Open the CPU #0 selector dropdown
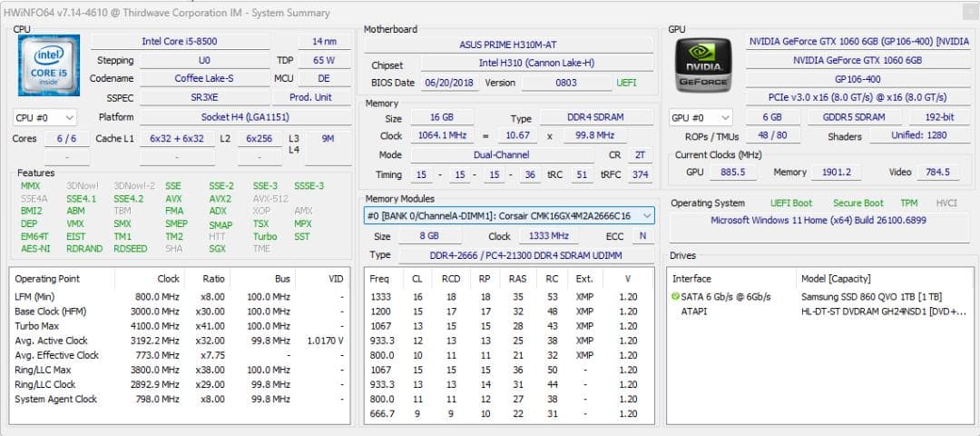This screenshot has height=436, width=980. click(x=44, y=117)
